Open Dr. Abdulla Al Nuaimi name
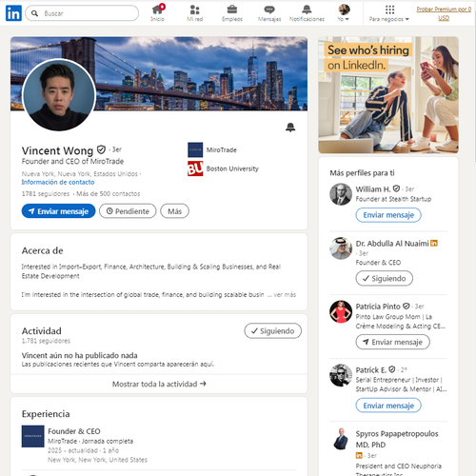 [x=392, y=244]
